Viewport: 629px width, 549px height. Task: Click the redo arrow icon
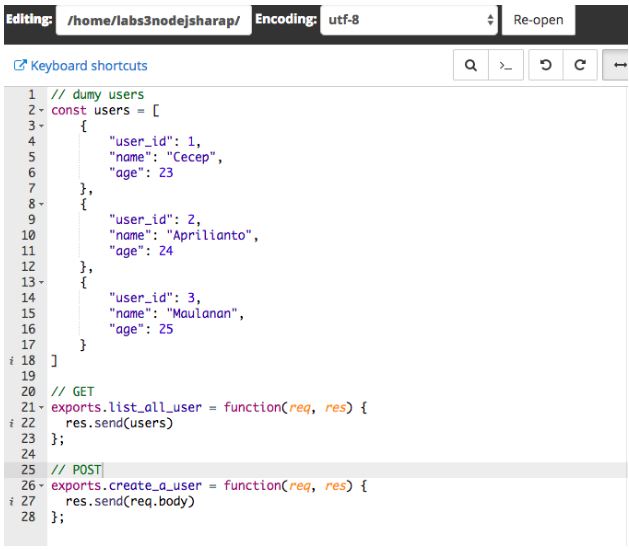click(x=580, y=66)
